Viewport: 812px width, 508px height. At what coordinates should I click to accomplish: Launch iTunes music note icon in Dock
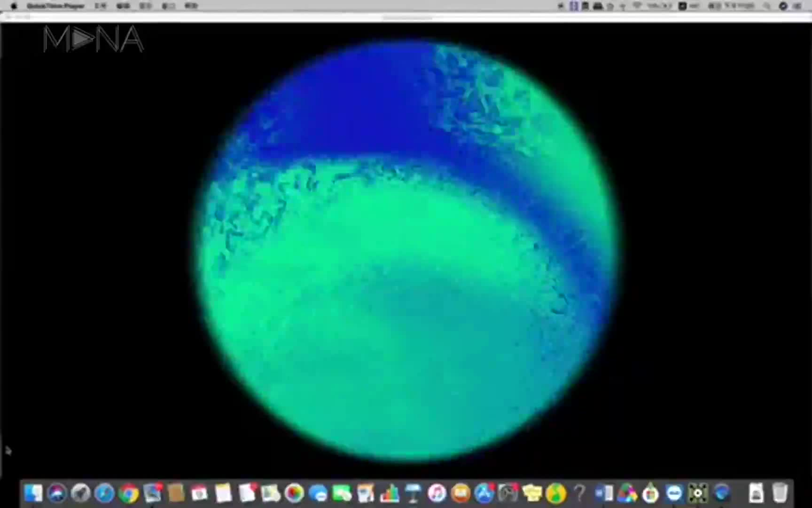437,493
